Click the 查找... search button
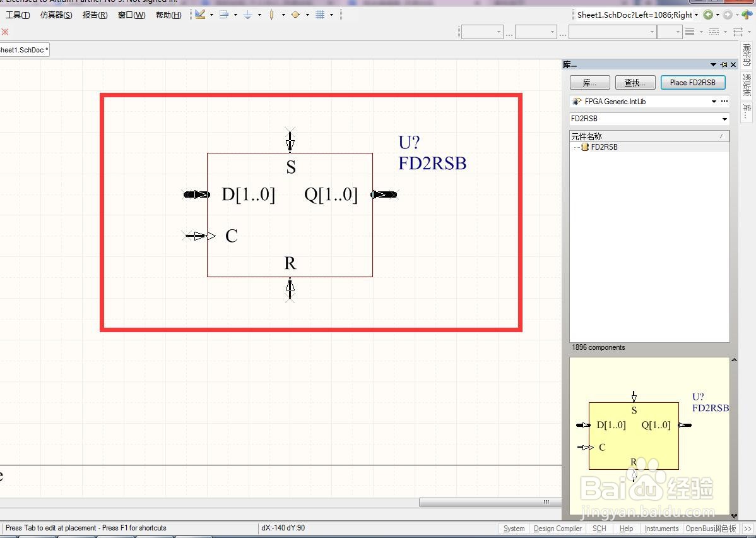The width and height of the screenshot is (756, 538). [x=635, y=83]
